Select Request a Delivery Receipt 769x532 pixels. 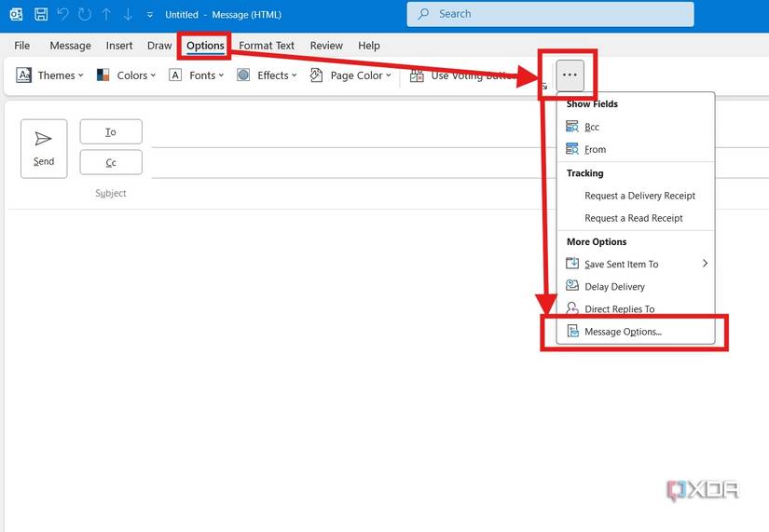click(x=636, y=196)
